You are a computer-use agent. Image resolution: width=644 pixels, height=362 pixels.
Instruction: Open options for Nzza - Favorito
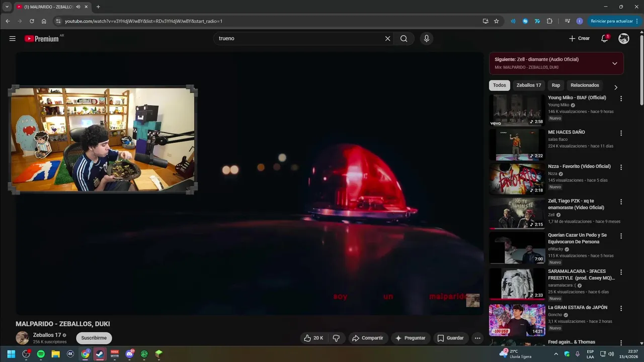coord(621,167)
